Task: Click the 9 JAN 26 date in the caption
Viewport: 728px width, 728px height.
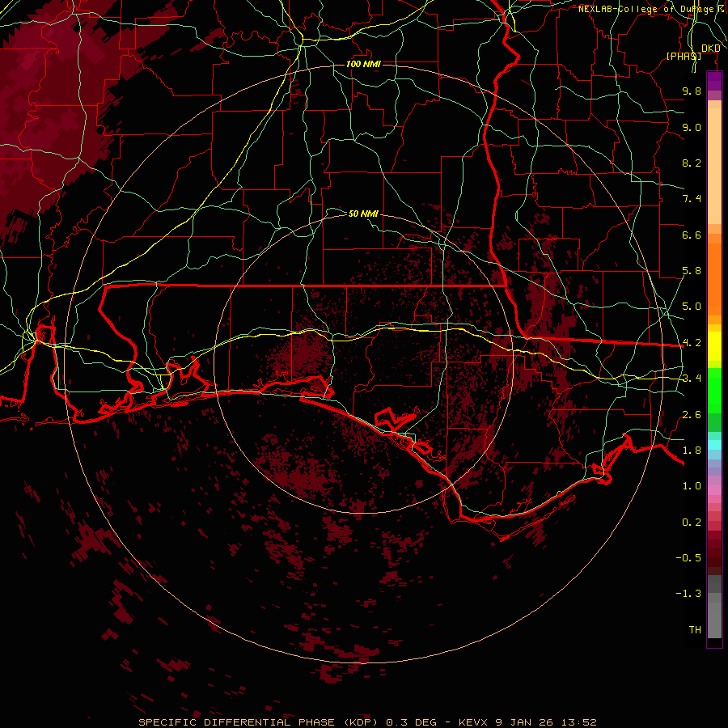Action: tap(525, 722)
